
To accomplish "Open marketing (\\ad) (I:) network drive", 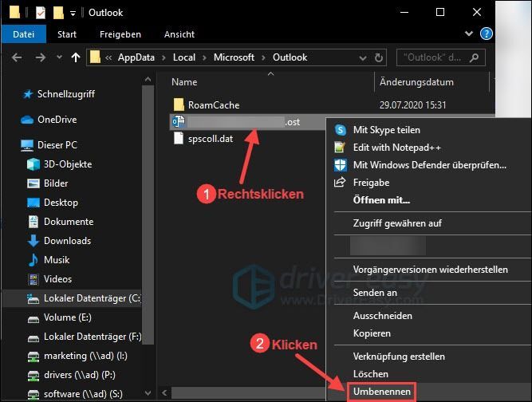I will click(x=85, y=356).
